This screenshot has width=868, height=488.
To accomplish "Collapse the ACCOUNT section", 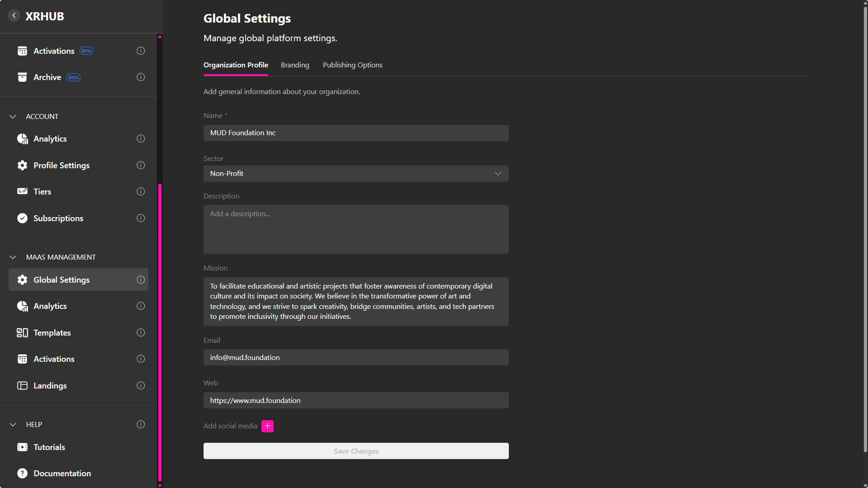I will pos(13,117).
